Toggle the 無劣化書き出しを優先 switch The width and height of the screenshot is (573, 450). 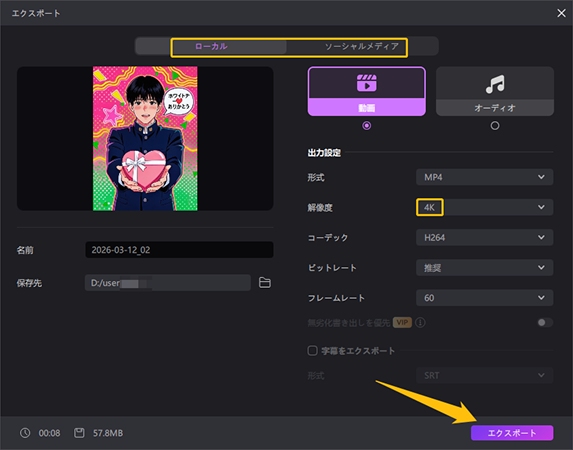click(x=545, y=322)
